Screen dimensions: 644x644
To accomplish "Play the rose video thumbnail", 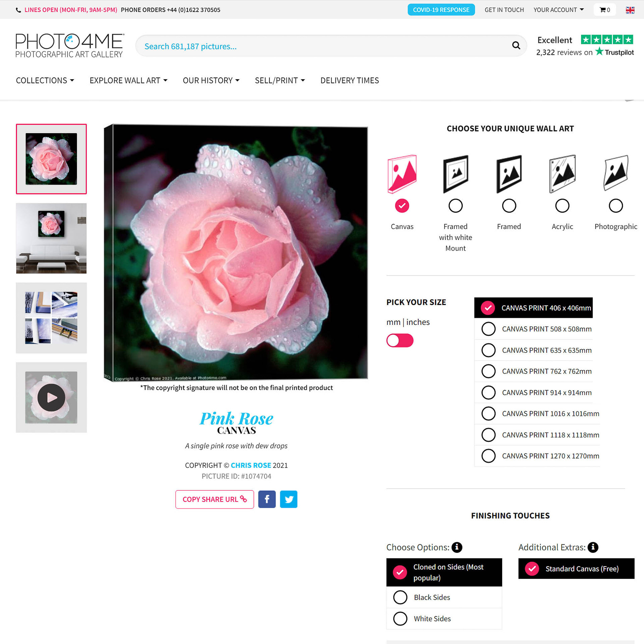I will coord(51,397).
